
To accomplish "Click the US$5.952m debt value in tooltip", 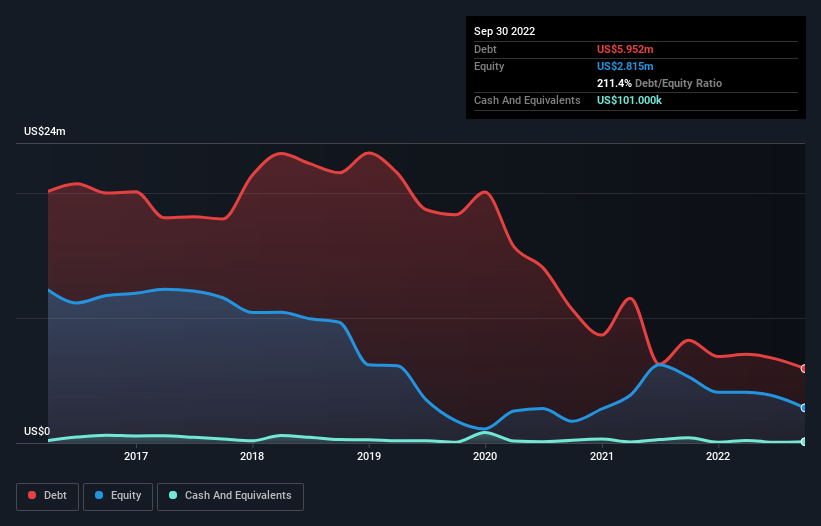I will pos(625,49).
